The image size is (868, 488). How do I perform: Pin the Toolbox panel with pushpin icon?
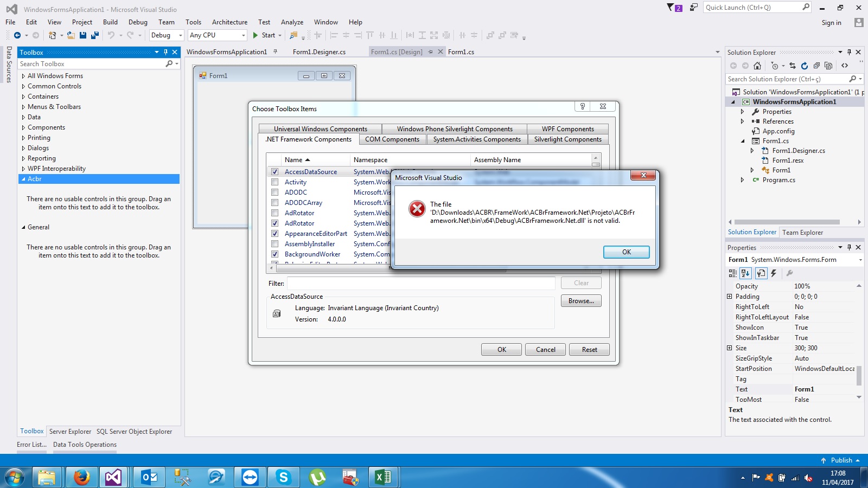(x=166, y=53)
